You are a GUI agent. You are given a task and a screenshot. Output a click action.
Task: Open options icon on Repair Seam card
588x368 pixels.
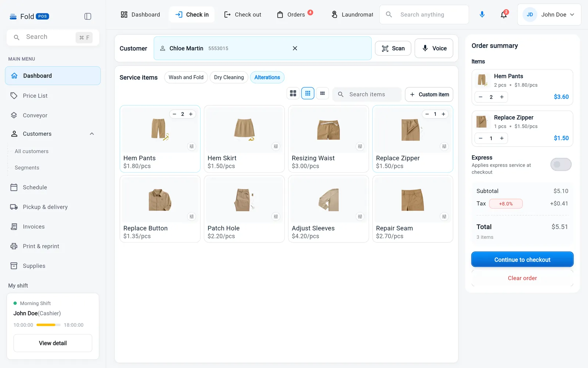pos(444,216)
